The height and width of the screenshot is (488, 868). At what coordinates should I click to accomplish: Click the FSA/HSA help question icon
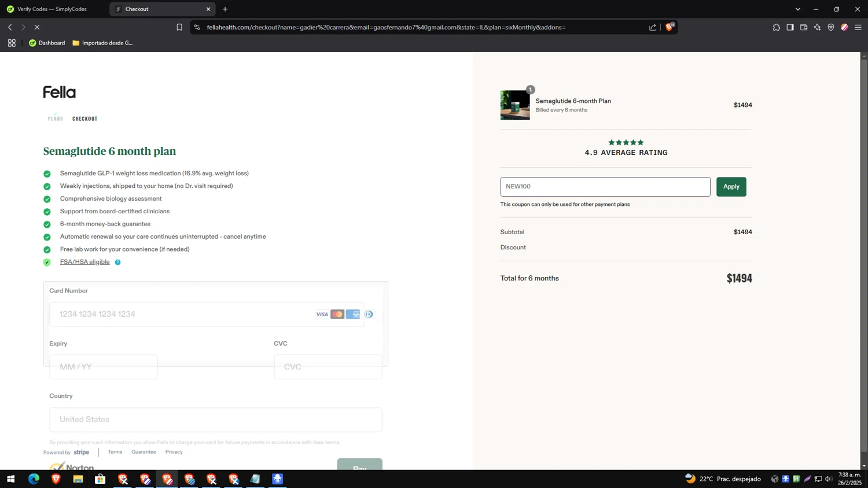(x=117, y=263)
